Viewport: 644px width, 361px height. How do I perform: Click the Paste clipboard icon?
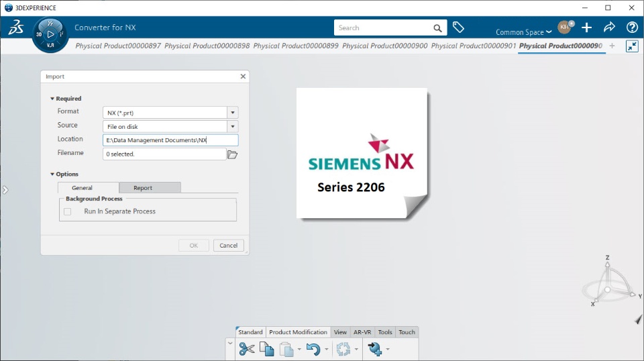coord(286,349)
